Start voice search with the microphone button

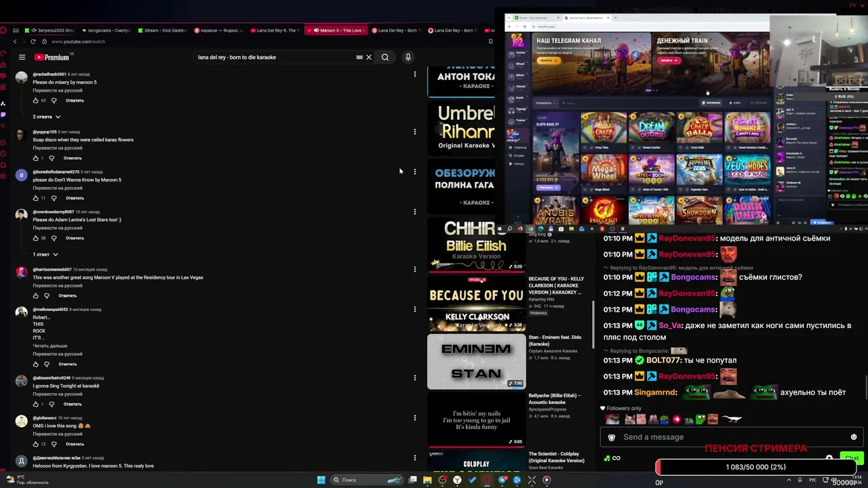tap(408, 58)
